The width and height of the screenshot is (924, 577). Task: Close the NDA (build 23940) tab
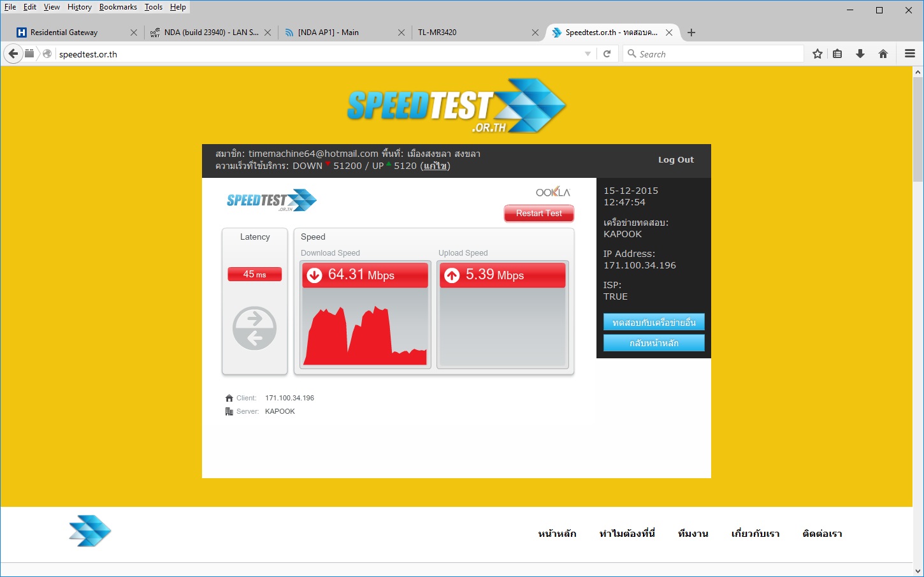pos(268,33)
